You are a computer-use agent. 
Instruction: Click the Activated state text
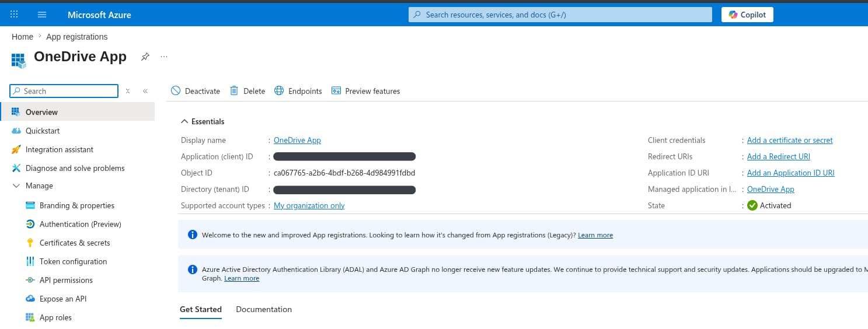(x=776, y=205)
